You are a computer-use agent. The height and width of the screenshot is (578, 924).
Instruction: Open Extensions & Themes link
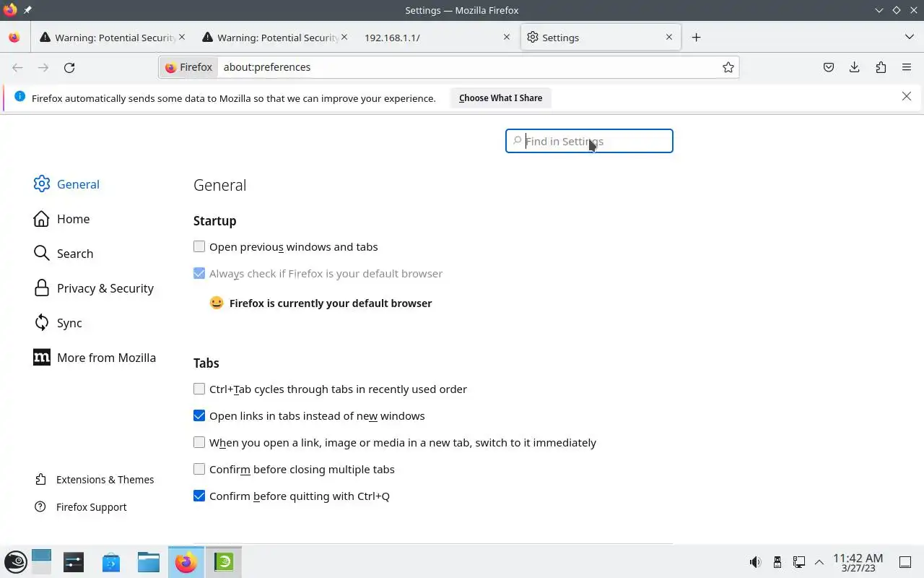pos(94,480)
